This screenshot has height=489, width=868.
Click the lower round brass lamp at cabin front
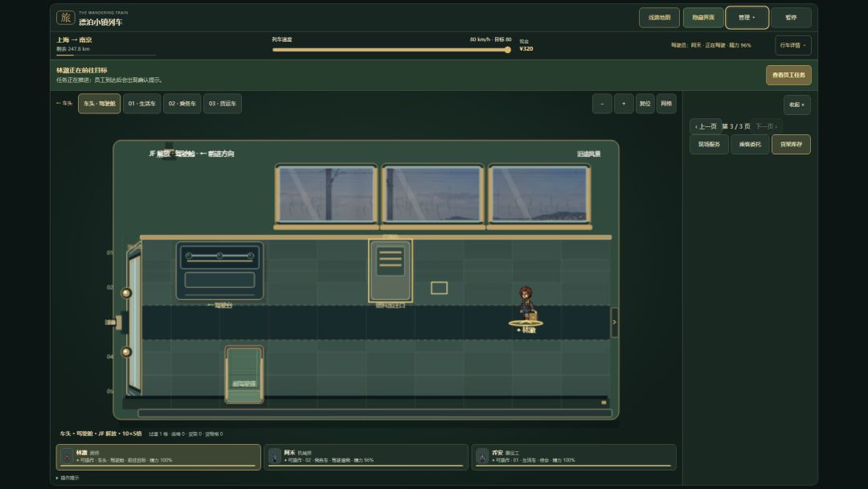(x=126, y=351)
